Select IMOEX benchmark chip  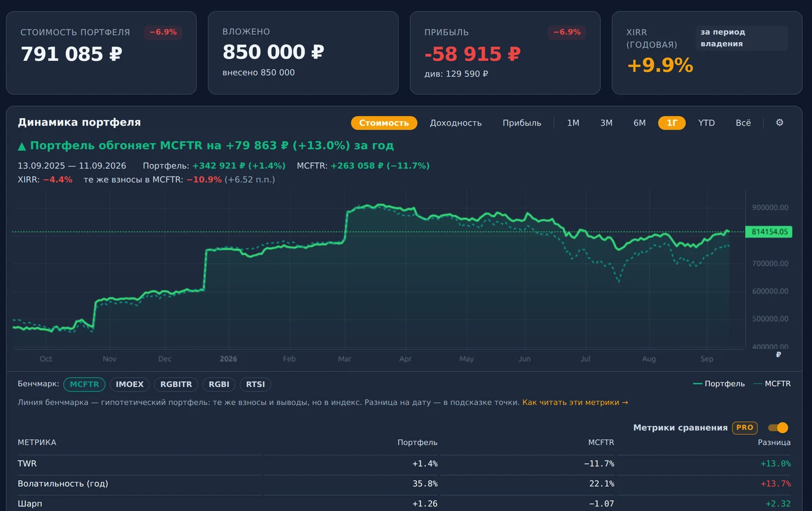(x=130, y=384)
